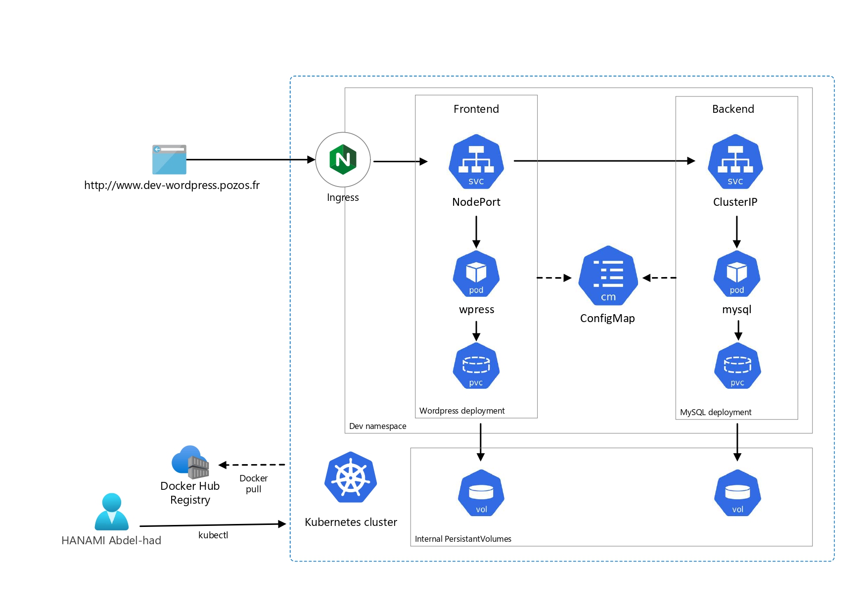The image size is (868, 614).
Task: Click the NodePort label
Action: 476,202
